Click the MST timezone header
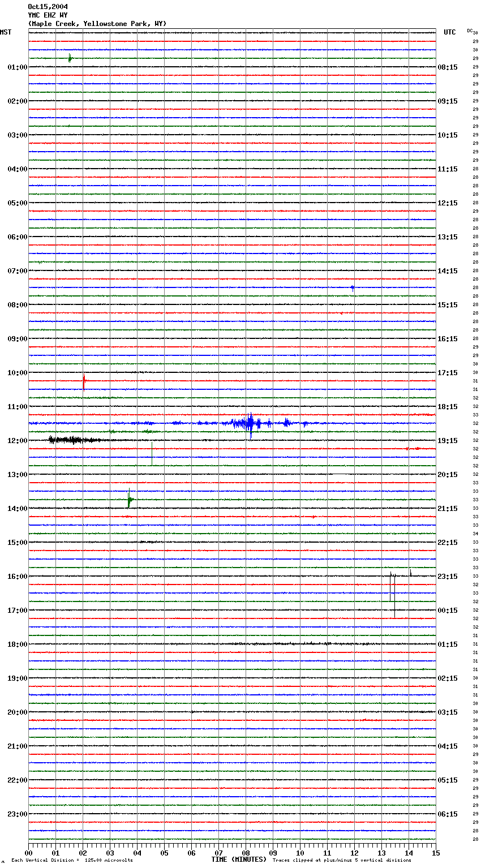The height and width of the screenshot is (868, 481). click(6, 32)
